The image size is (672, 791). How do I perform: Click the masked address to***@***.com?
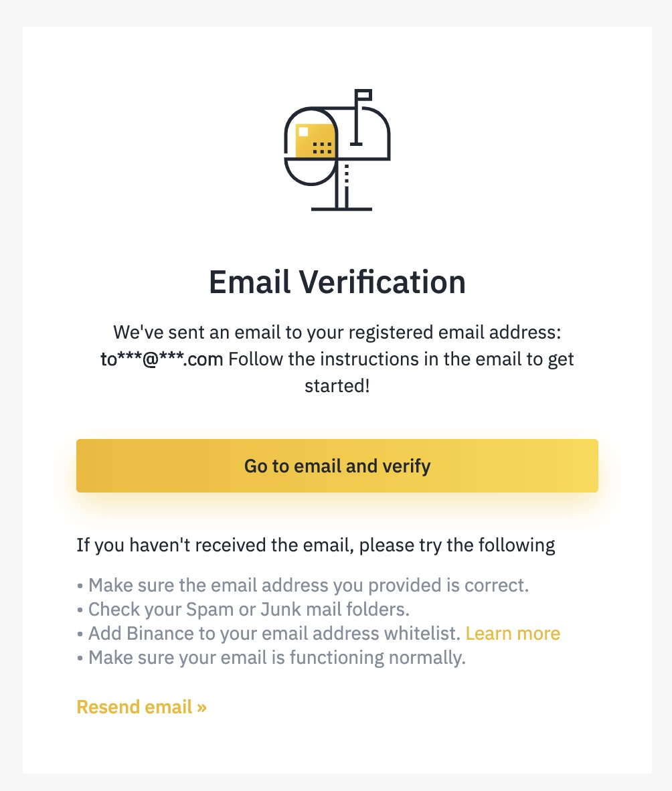[161, 359]
